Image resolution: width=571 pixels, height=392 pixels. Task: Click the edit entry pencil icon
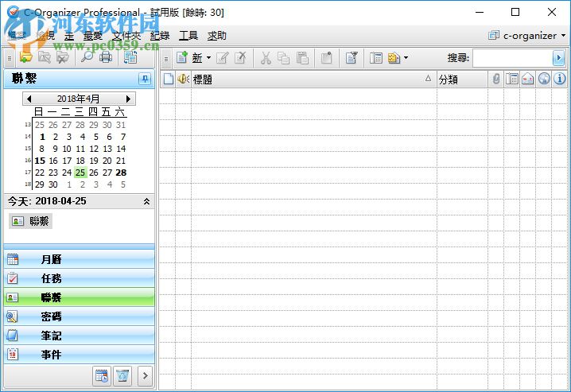[x=223, y=57]
